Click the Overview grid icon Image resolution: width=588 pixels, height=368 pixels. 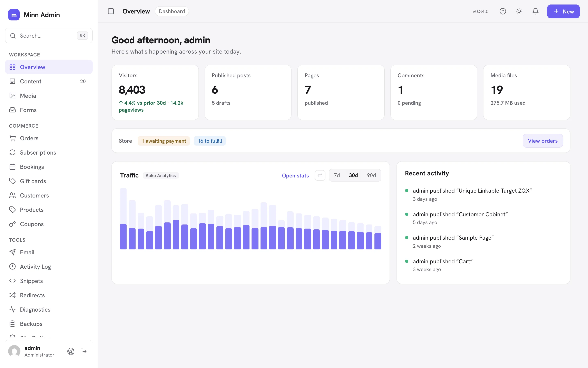tap(12, 67)
